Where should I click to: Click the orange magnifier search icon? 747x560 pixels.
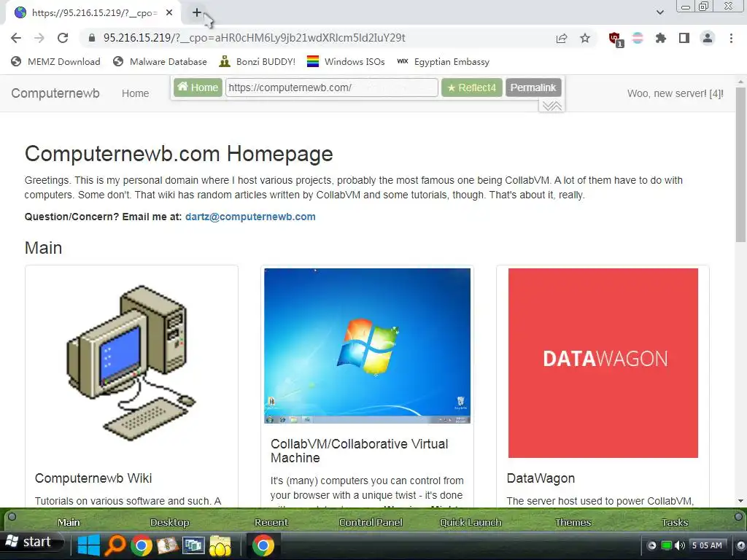pos(115,545)
